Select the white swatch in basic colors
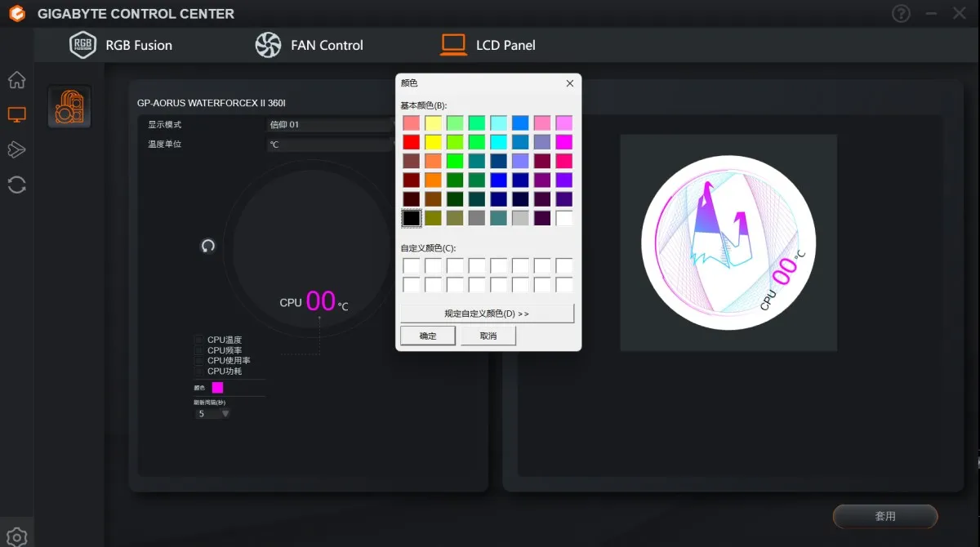This screenshot has width=980, height=547. (564, 218)
